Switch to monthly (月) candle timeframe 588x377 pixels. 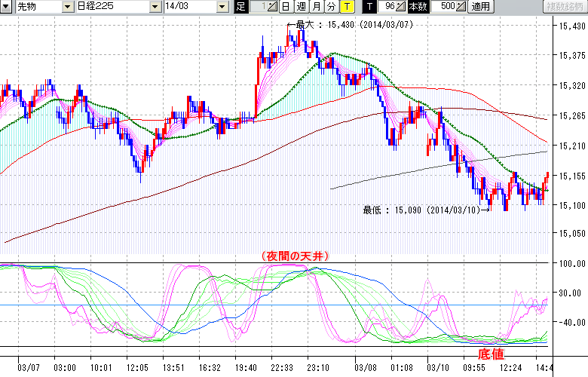pos(316,7)
